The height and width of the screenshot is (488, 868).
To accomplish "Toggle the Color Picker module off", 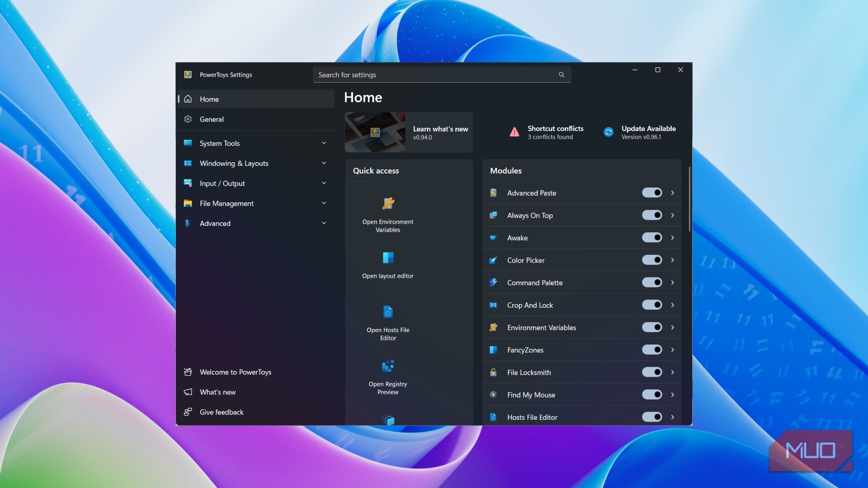I will (652, 260).
